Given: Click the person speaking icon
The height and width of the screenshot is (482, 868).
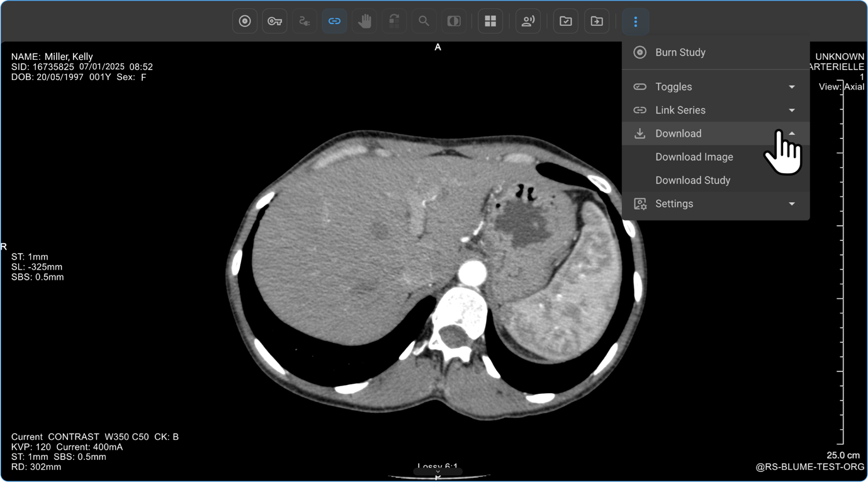Looking at the screenshot, I should click(528, 21).
